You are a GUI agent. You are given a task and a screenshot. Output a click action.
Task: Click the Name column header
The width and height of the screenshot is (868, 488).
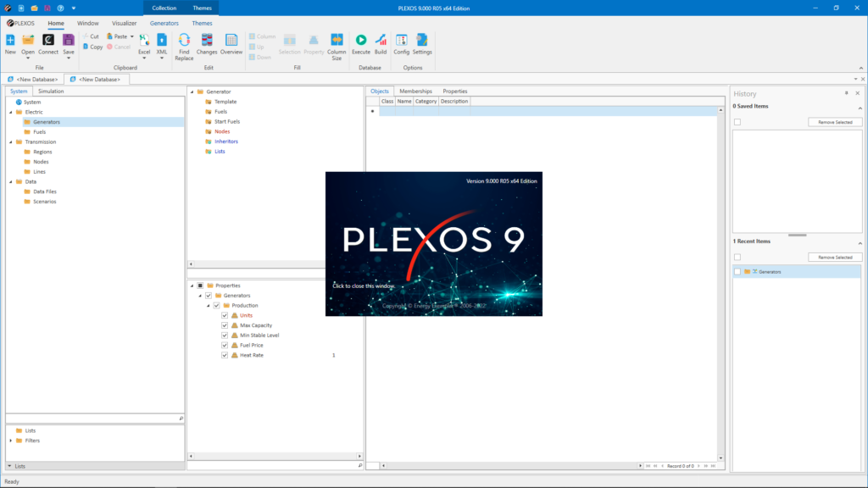404,102
